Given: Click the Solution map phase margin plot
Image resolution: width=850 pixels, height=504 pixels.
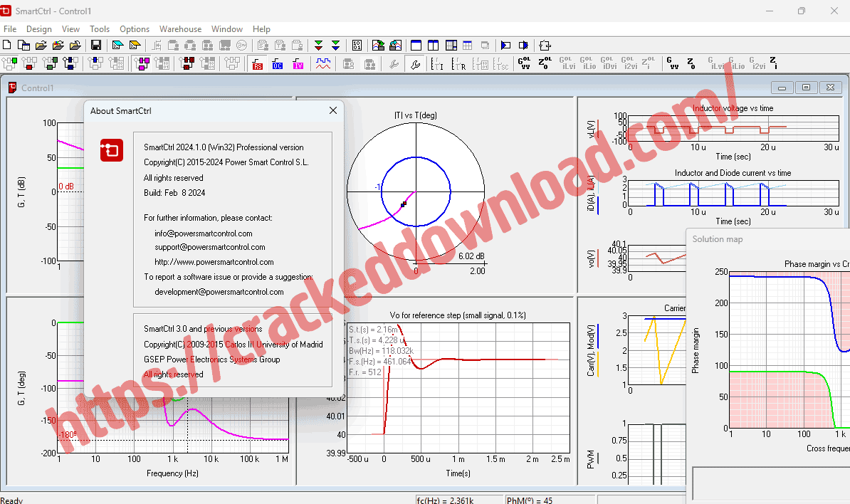Looking at the screenshot, I should [x=789, y=350].
